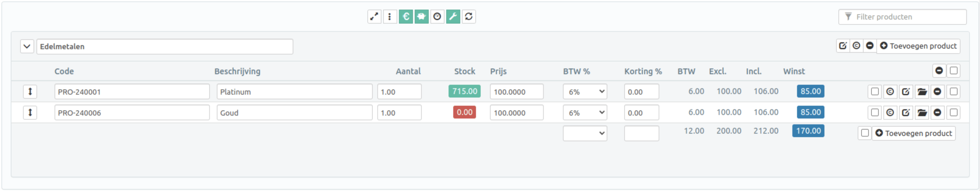Tick the first checkbox in Goud row
The height and width of the screenshot is (191, 980).
(875, 112)
